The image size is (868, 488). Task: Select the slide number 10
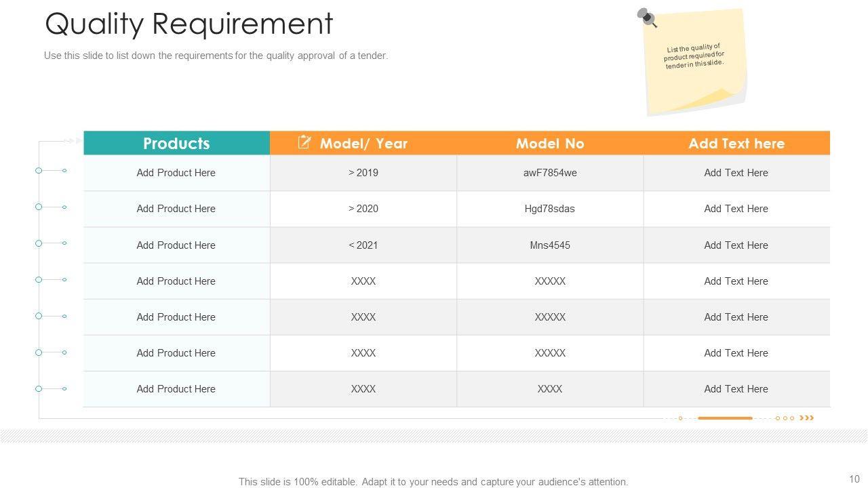coord(854,479)
